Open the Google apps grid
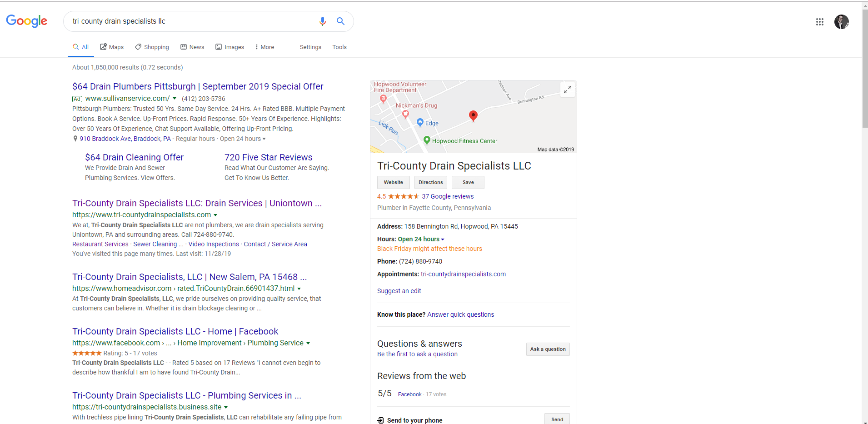Image resolution: width=868 pixels, height=424 pixels. pyautogui.click(x=820, y=22)
